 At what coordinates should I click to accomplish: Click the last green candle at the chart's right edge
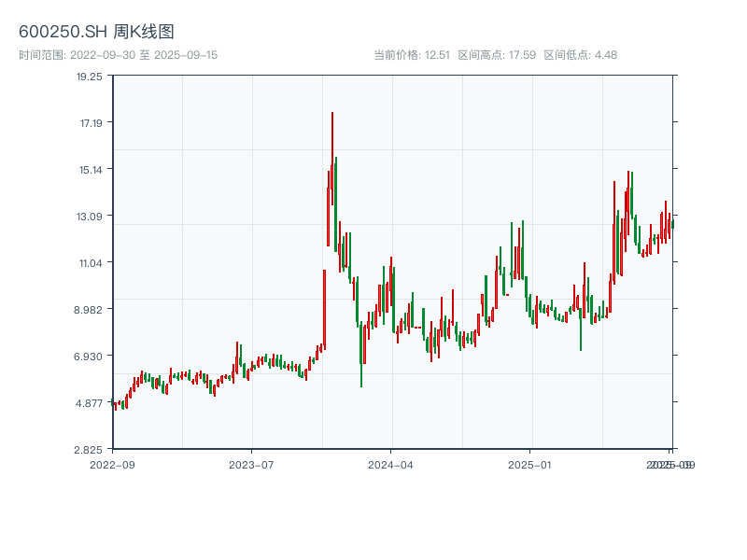point(672,224)
